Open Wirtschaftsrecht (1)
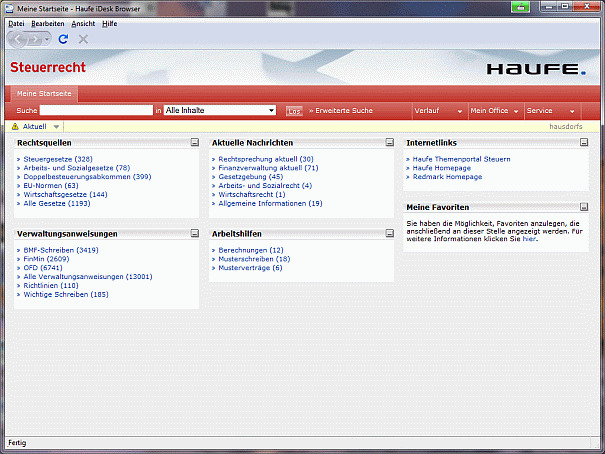Viewport: 605px width, 454px height. [x=252, y=194]
